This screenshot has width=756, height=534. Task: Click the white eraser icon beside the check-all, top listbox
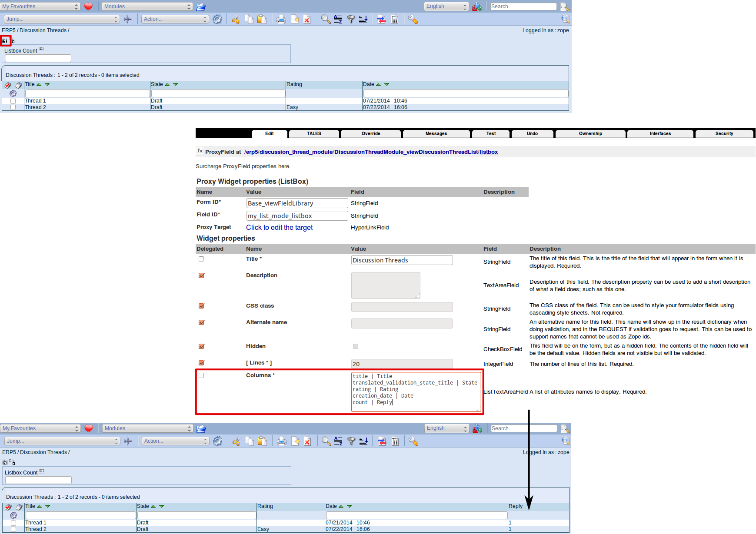click(19, 85)
